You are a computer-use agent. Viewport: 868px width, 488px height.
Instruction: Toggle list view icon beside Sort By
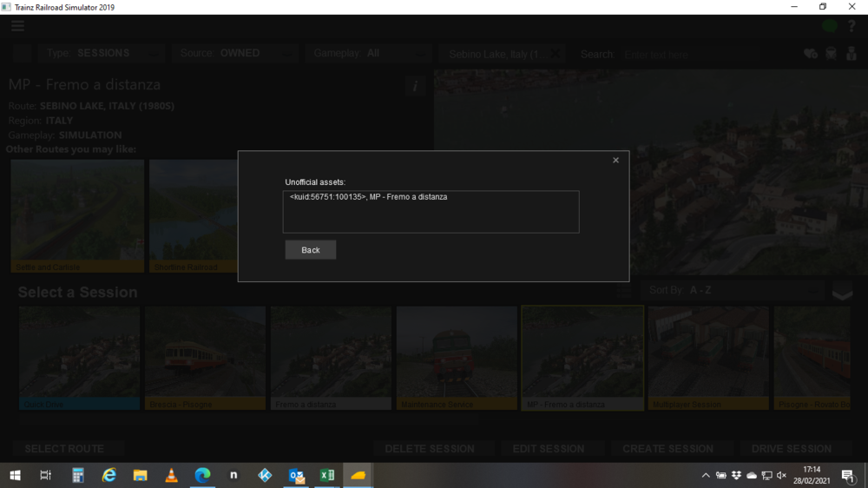point(623,291)
